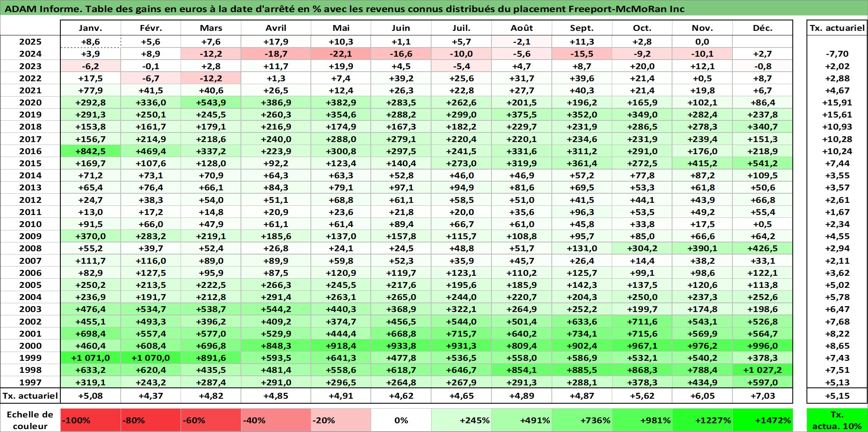This screenshot has height=432, width=868.
Task: Click the -16,6 cell in 2024
Action: [401, 54]
